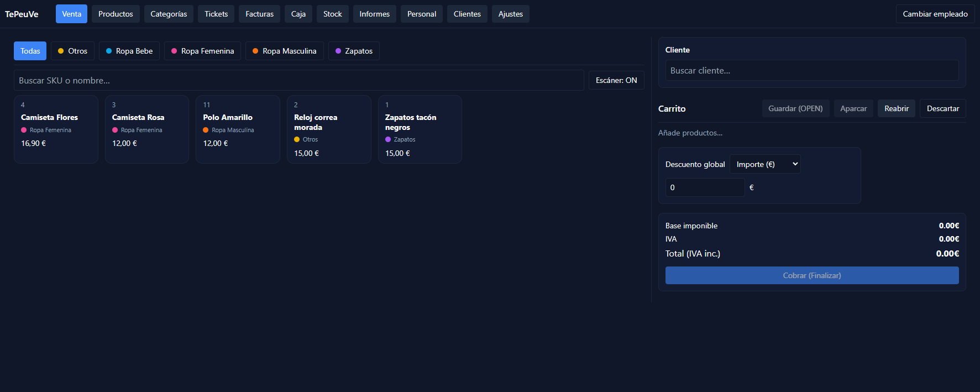980x392 pixels.
Task: Open the Importe (€) discount type dropdown
Action: click(x=765, y=164)
